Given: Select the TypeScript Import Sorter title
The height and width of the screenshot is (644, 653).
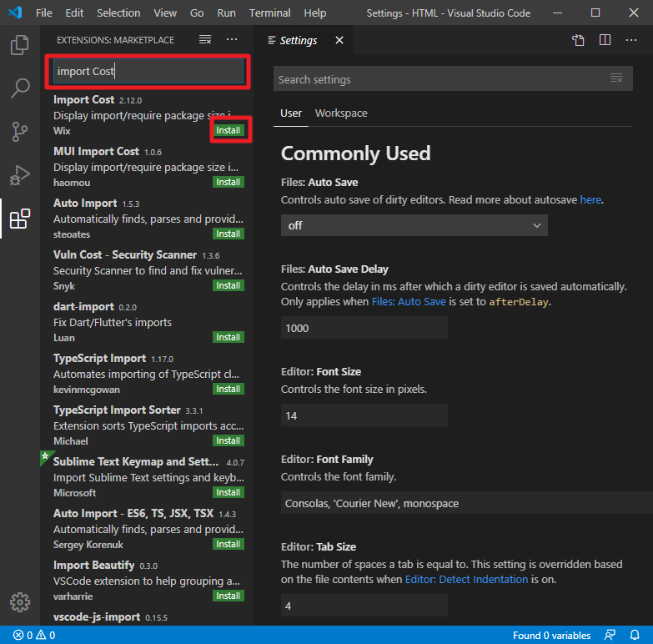Looking at the screenshot, I should tap(117, 410).
